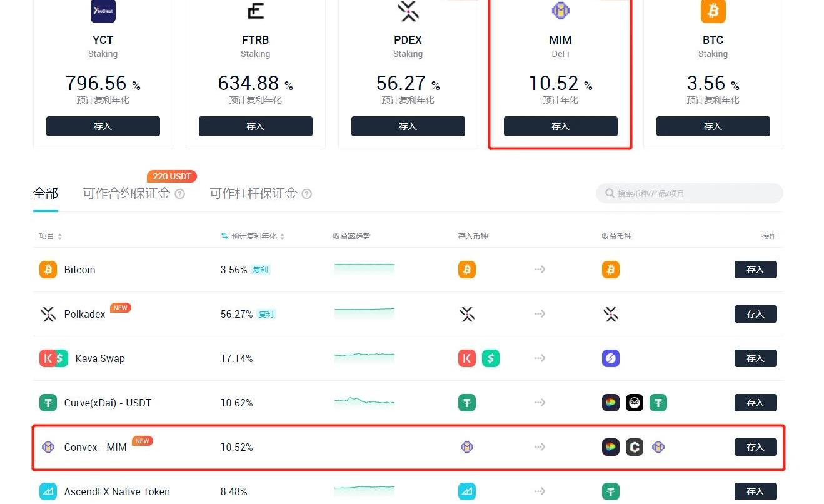The image size is (824, 504).
Task: Click the AscendEX Native Token project icon
Action: click(48, 491)
